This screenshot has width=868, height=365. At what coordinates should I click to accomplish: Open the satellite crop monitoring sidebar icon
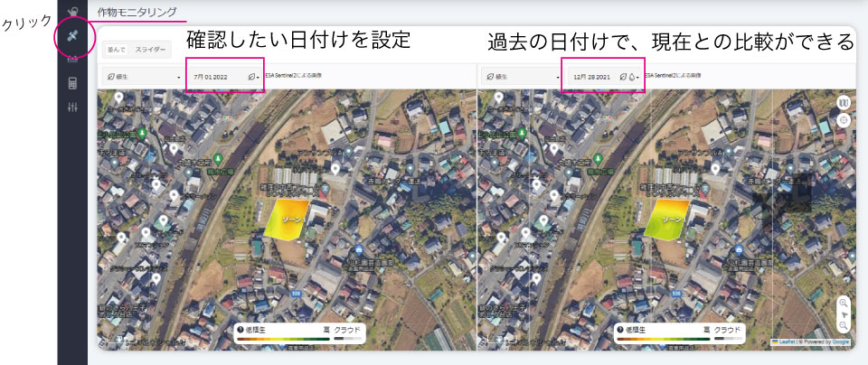[x=72, y=36]
